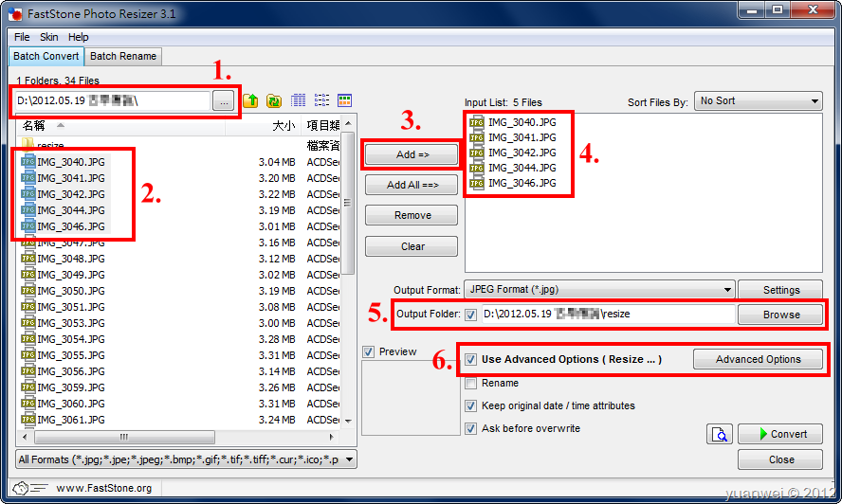Click www.FastStone.org in status bar
The image size is (842, 504).
(104, 488)
